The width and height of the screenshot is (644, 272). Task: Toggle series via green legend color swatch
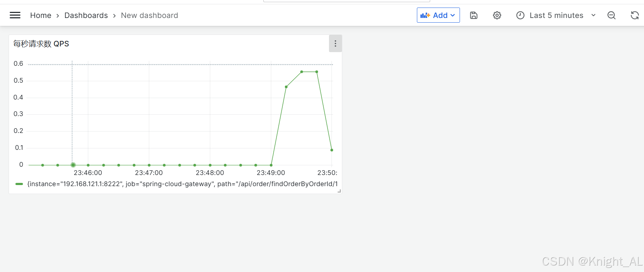(19, 184)
